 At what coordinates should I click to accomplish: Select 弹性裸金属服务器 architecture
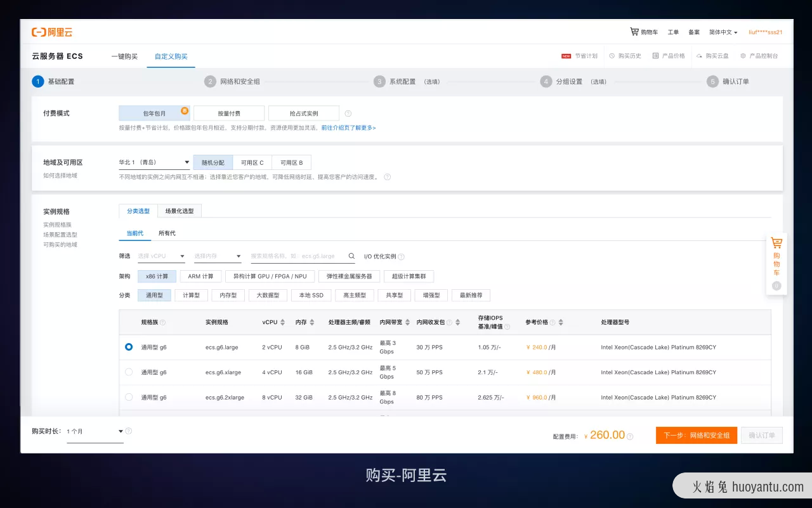349,277
